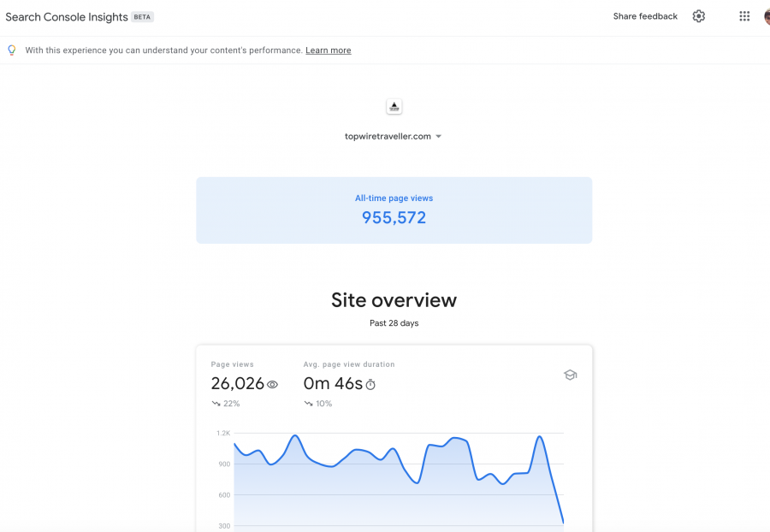Select the Avg. page view duration label
The width and height of the screenshot is (770, 532).
(349, 364)
